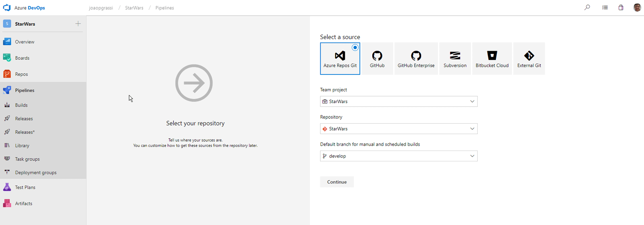Screen dimensions: 644x225
Task: Click the 'Select your repository' heading
Action: [195, 123]
